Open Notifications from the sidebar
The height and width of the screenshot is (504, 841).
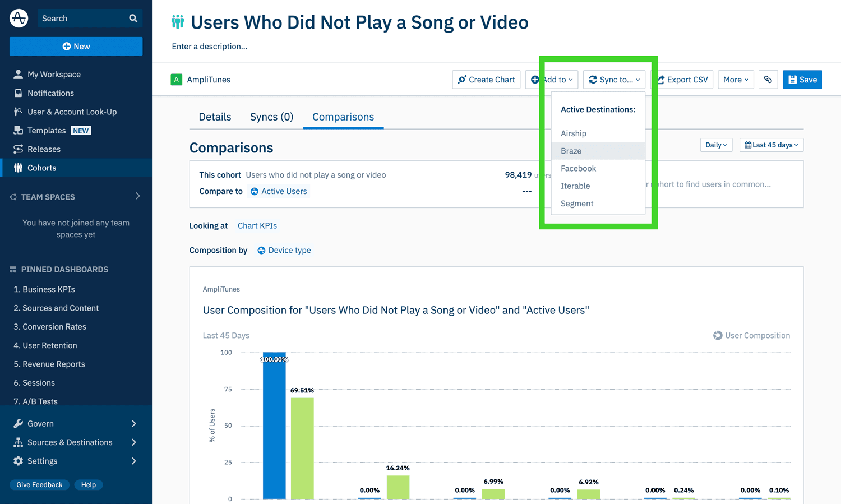click(50, 93)
